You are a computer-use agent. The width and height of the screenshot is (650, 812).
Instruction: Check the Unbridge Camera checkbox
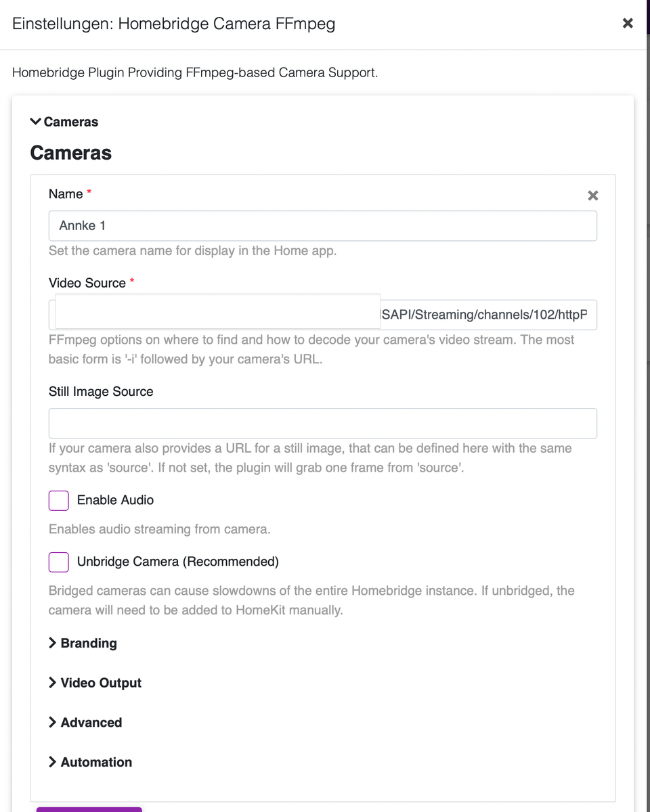59,562
